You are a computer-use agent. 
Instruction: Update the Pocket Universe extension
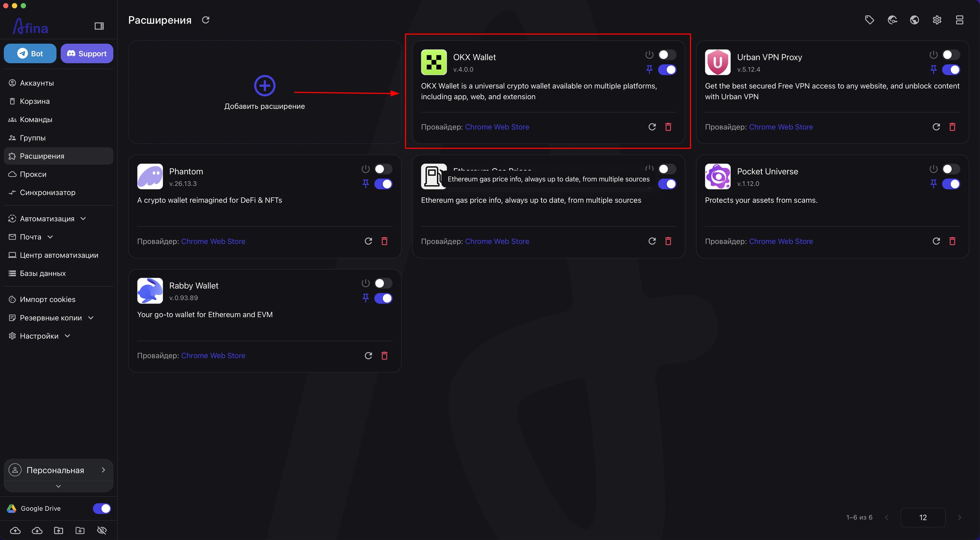pyautogui.click(x=936, y=241)
